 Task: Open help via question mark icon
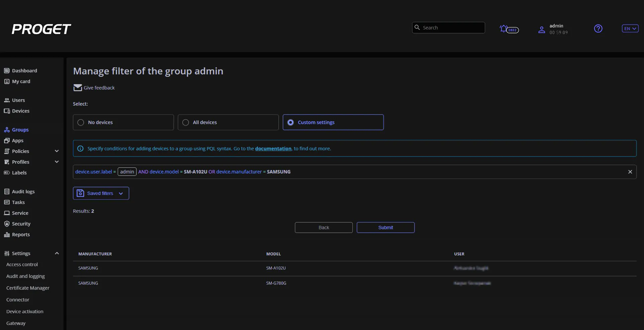(x=598, y=29)
